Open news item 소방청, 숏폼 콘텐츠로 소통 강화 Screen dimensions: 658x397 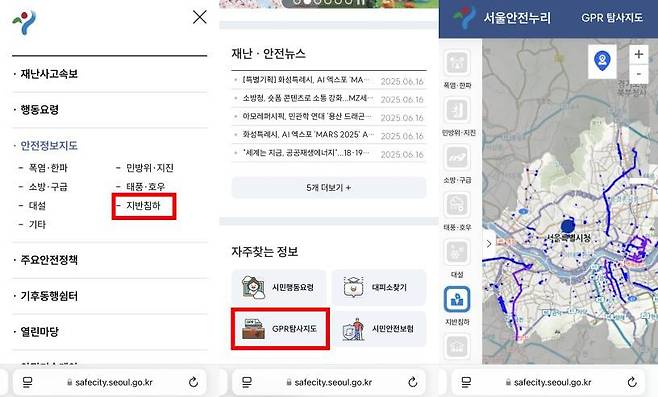(308, 98)
